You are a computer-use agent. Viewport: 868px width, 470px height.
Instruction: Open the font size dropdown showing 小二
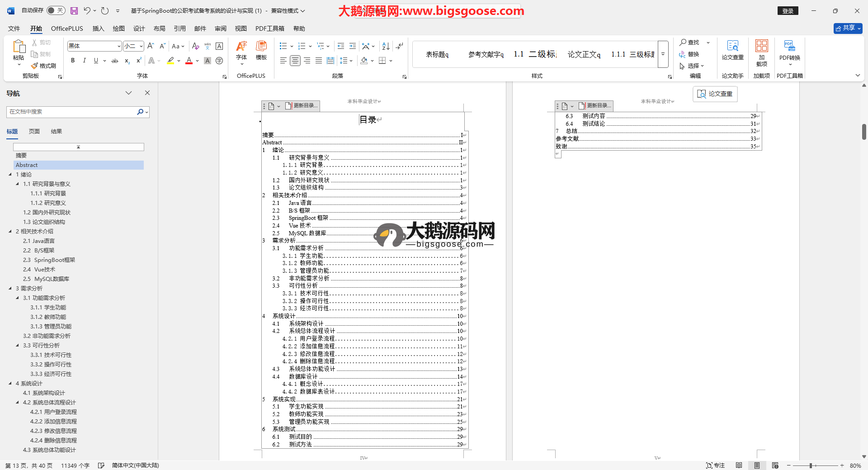[141, 46]
